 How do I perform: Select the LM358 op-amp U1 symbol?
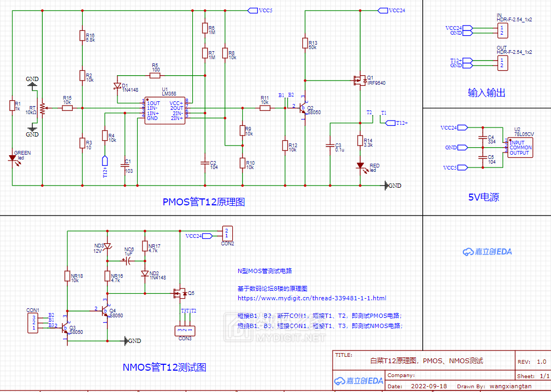coord(165,110)
